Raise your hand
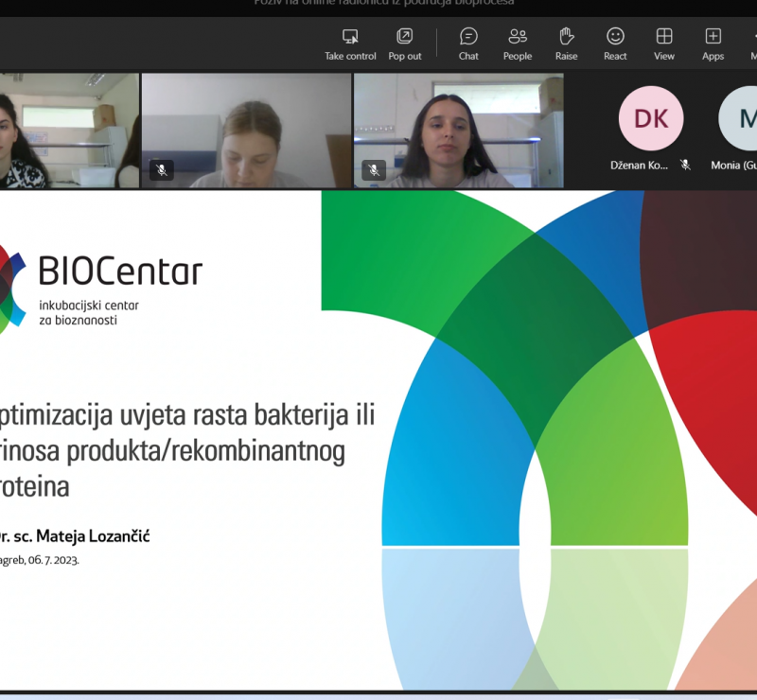This screenshot has height=700, width=757. (x=566, y=44)
